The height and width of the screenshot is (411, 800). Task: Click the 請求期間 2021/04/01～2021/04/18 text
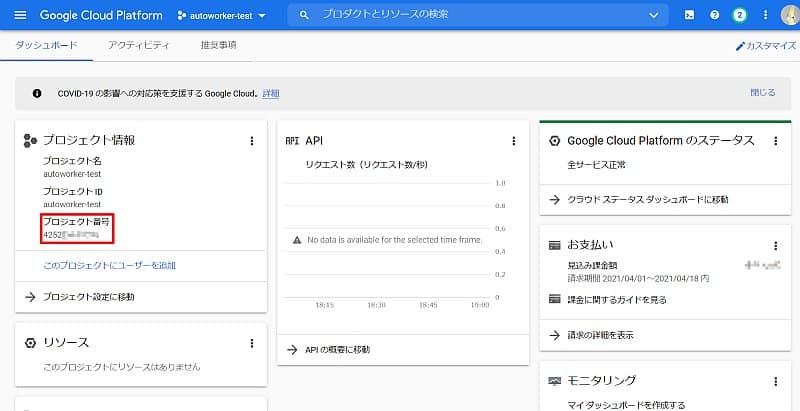pos(638,279)
